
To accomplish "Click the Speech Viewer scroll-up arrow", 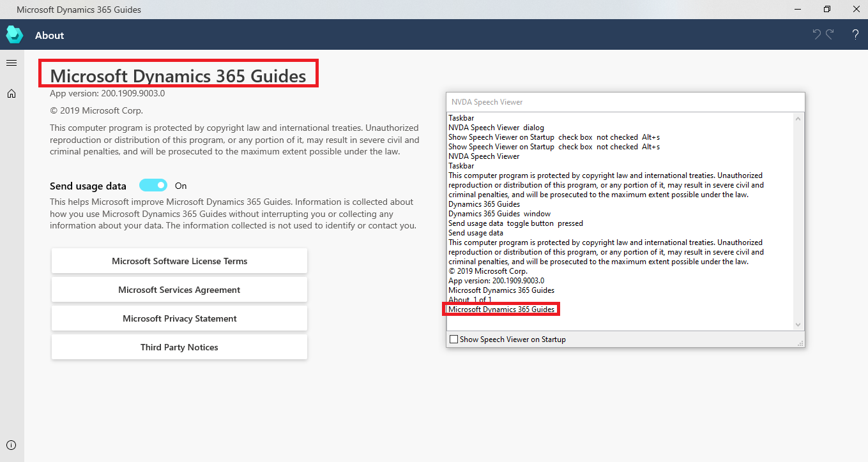I will click(798, 119).
